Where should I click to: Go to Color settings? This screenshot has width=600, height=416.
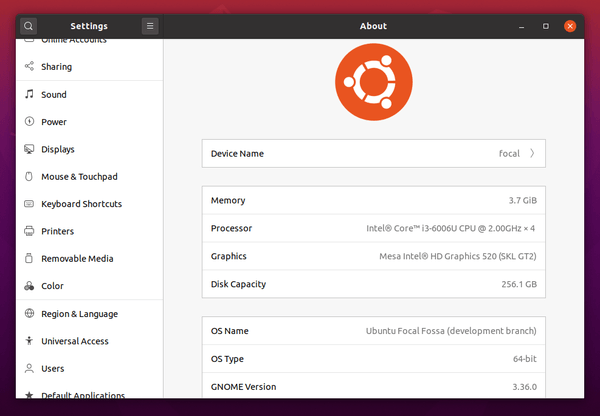click(90, 286)
